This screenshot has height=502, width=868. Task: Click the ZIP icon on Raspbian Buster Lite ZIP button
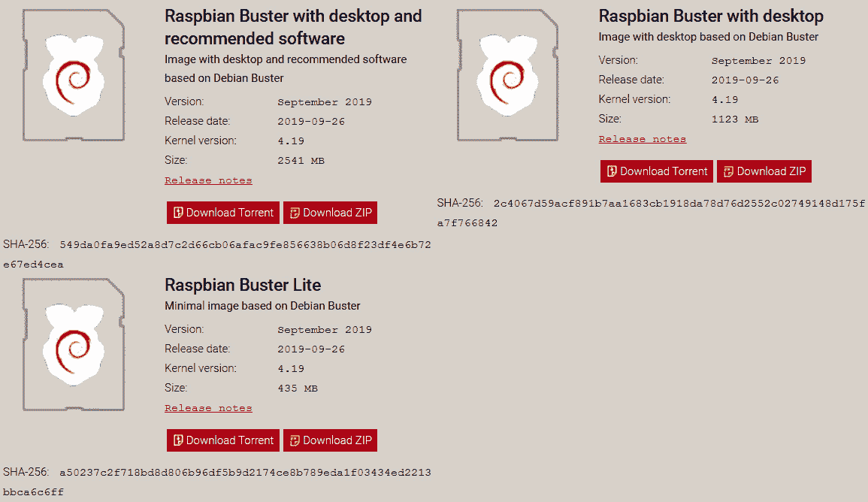tap(296, 440)
